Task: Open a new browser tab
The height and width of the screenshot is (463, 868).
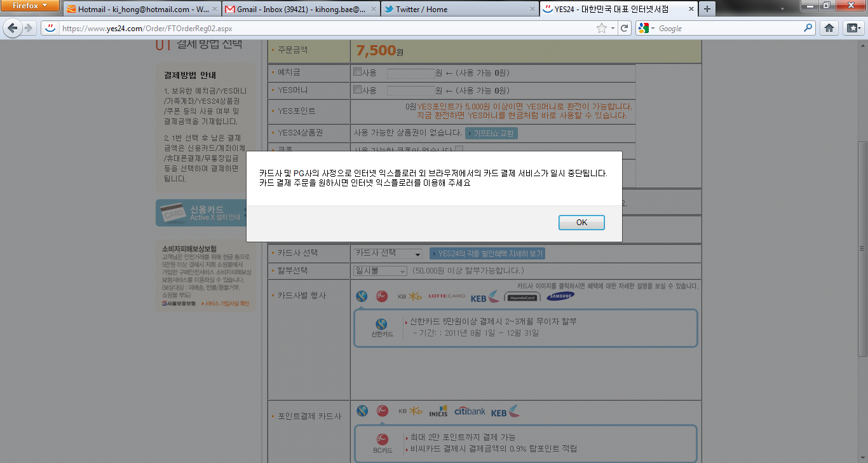Action: [x=707, y=10]
